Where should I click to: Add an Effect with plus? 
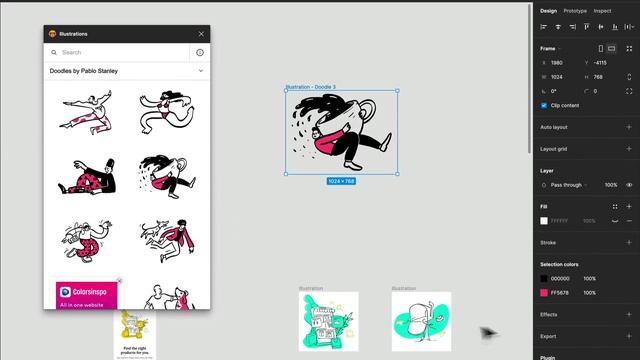[x=629, y=315]
